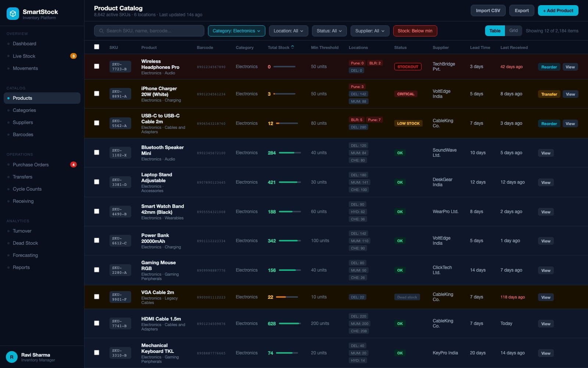This screenshot has height=368, width=588.
Task: Click the SmartStock cube logo icon
Action: (13, 14)
